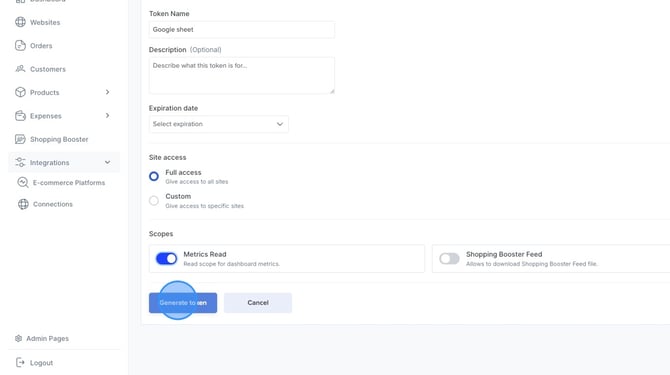The width and height of the screenshot is (670, 375).
Task: Choose the Custom site access radio
Action: tap(154, 200)
